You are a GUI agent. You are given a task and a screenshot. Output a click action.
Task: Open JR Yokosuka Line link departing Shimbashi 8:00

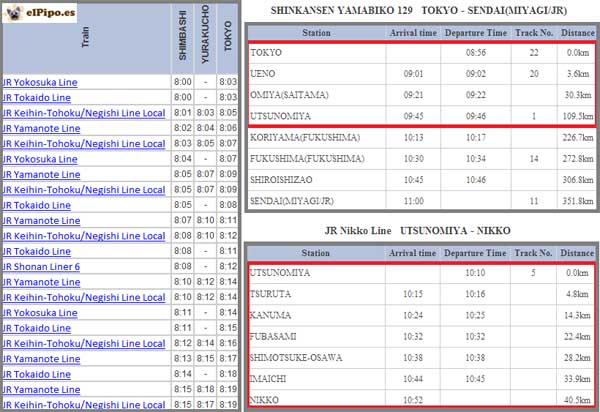click(x=40, y=82)
